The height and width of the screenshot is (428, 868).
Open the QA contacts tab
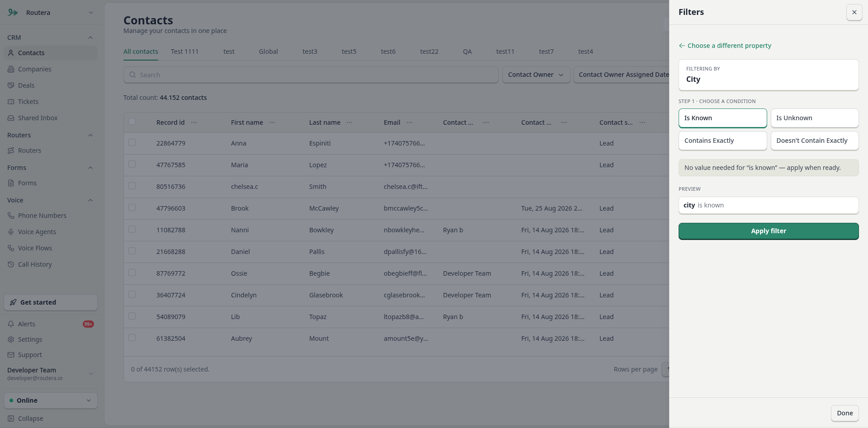point(467,52)
